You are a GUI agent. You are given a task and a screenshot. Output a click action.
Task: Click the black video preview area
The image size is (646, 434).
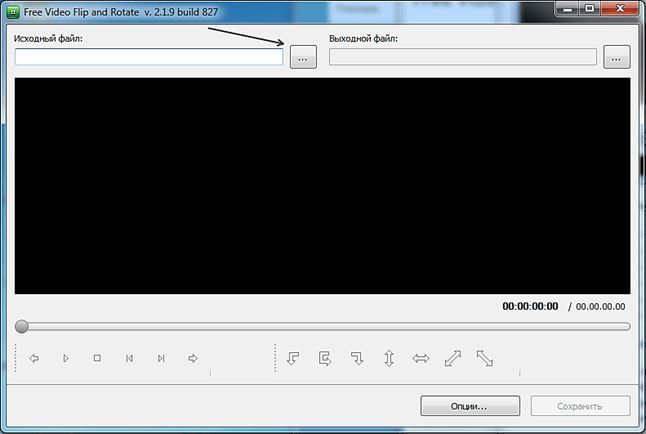[x=323, y=186]
